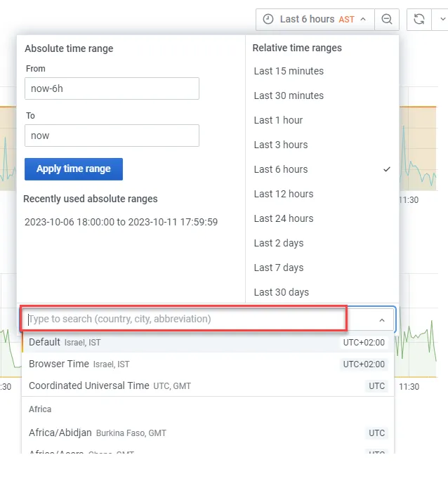The image size is (448, 481).
Task: Select Last 6 hours range
Action: point(322,169)
